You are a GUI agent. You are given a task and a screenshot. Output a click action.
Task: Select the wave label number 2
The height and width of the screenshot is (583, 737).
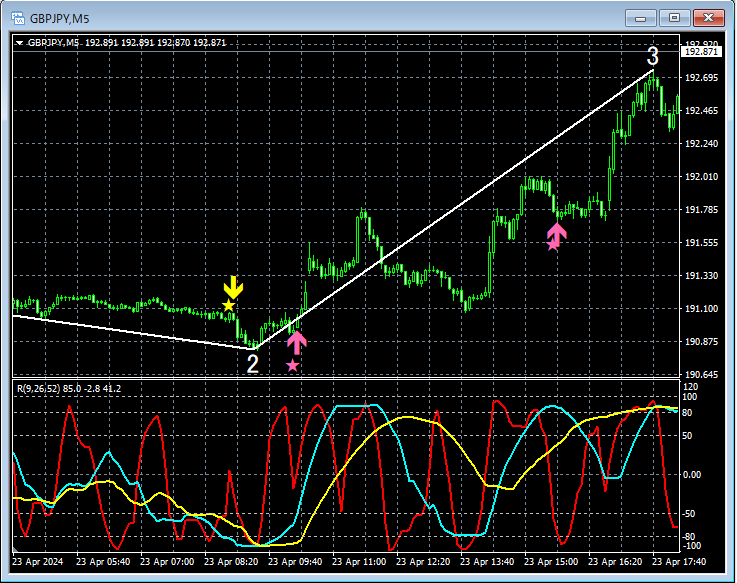[x=253, y=364]
